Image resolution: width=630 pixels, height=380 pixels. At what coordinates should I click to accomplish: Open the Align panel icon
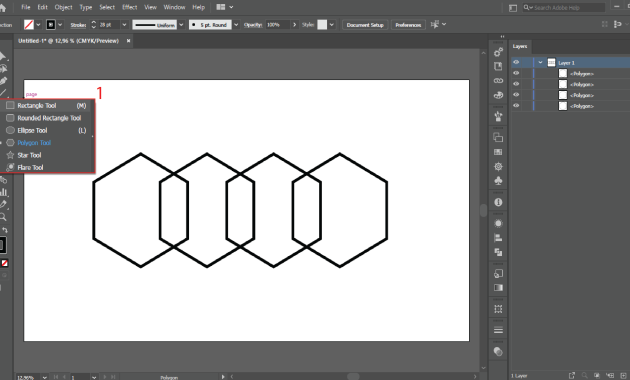coord(498,238)
